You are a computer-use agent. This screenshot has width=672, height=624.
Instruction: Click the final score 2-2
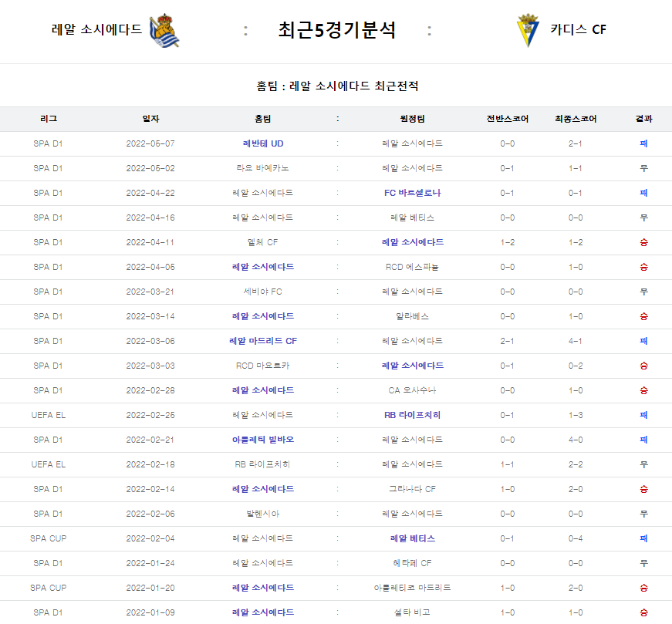point(576,464)
